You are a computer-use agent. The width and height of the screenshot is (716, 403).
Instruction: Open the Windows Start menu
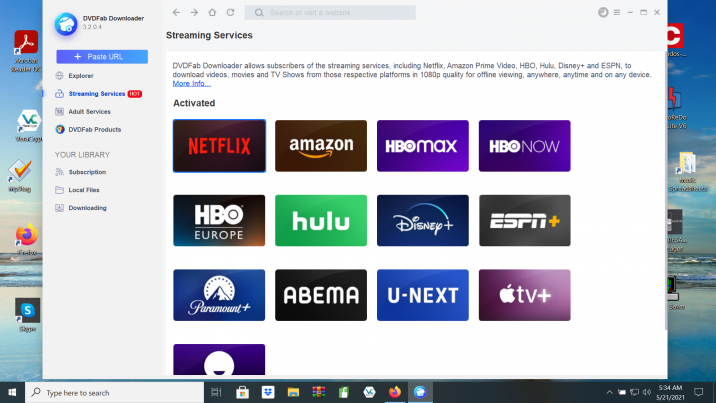[12, 393]
